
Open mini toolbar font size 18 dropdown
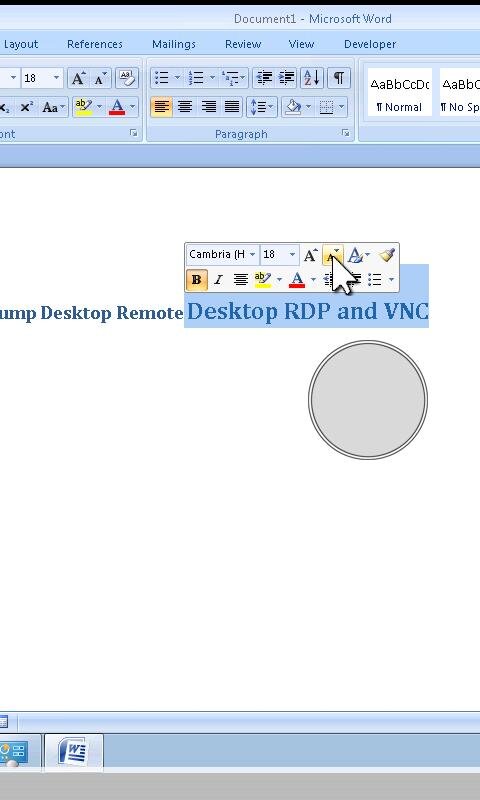(292, 254)
